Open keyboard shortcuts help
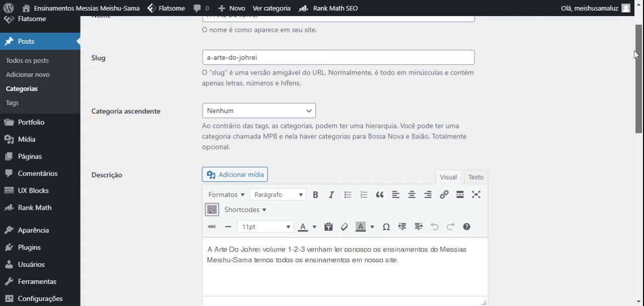644x306 pixels. point(466,227)
